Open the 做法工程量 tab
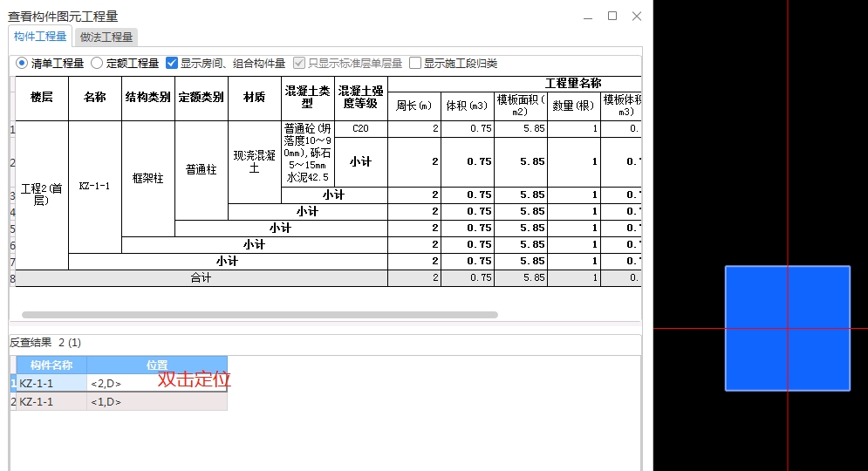Screen dimensions: 868x471 click(x=106, y=38)
